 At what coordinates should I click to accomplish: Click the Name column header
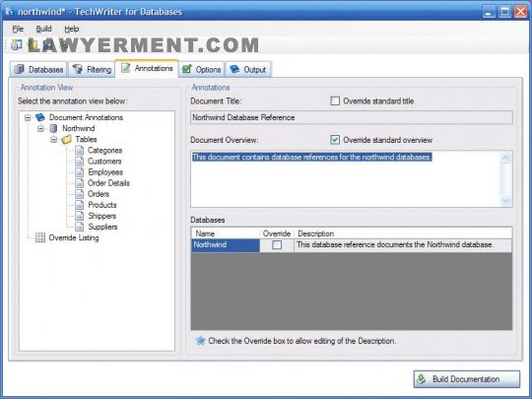coord(226,233)
